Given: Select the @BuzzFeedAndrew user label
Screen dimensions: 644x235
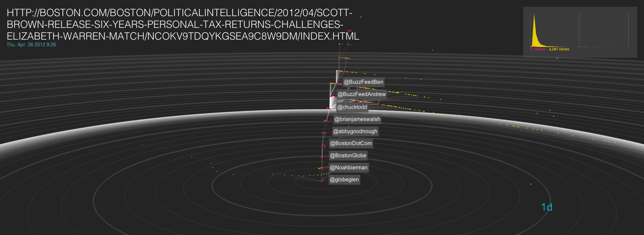Looking at the screenshot, I should [x=362, y=94].
